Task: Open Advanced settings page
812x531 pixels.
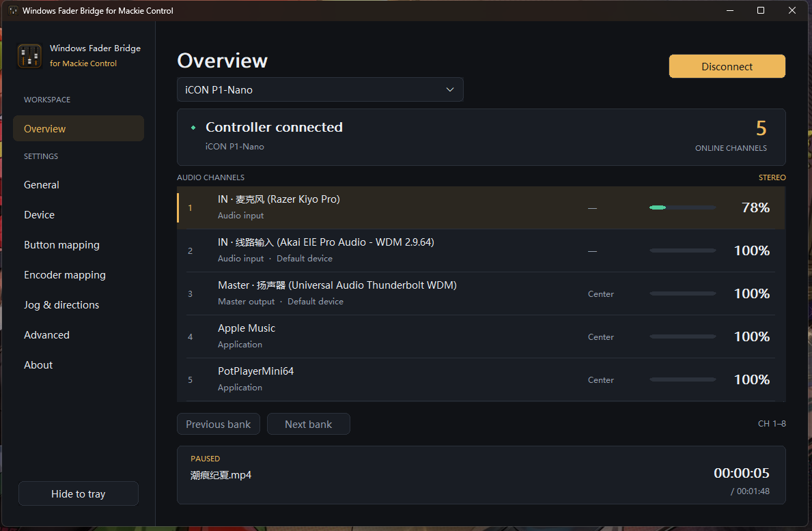Action: [x=79, y=335]
